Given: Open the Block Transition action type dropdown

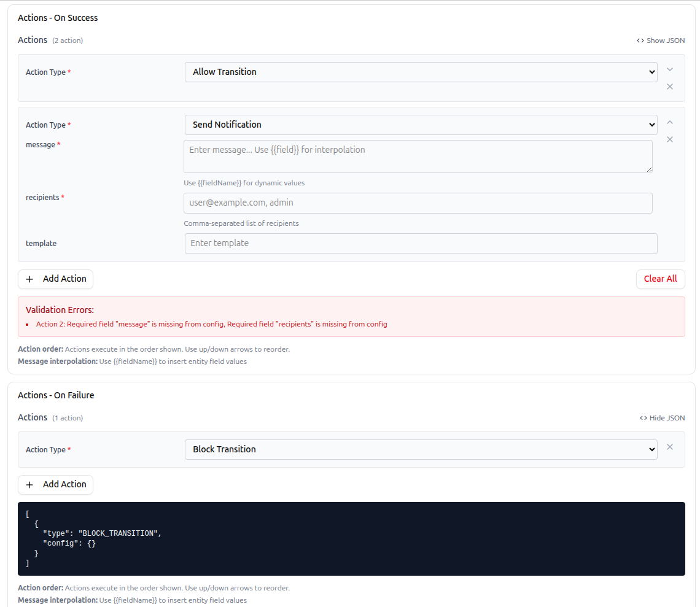Looking at the screenshot, I should (x=421, y=449).
